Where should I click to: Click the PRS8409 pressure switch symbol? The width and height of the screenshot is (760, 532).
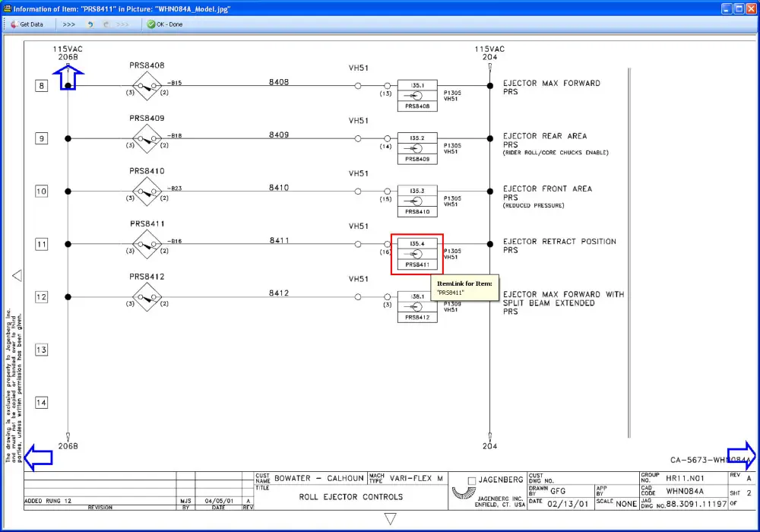point(147,139)
